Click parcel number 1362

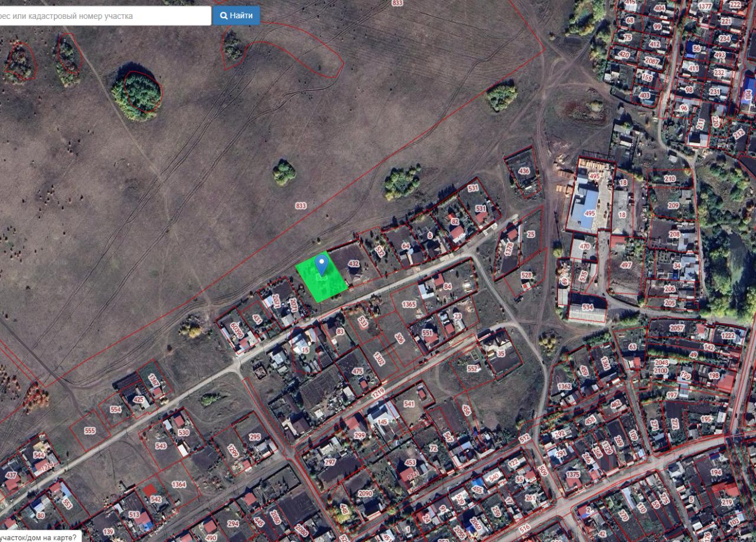[x=565, y=387]
